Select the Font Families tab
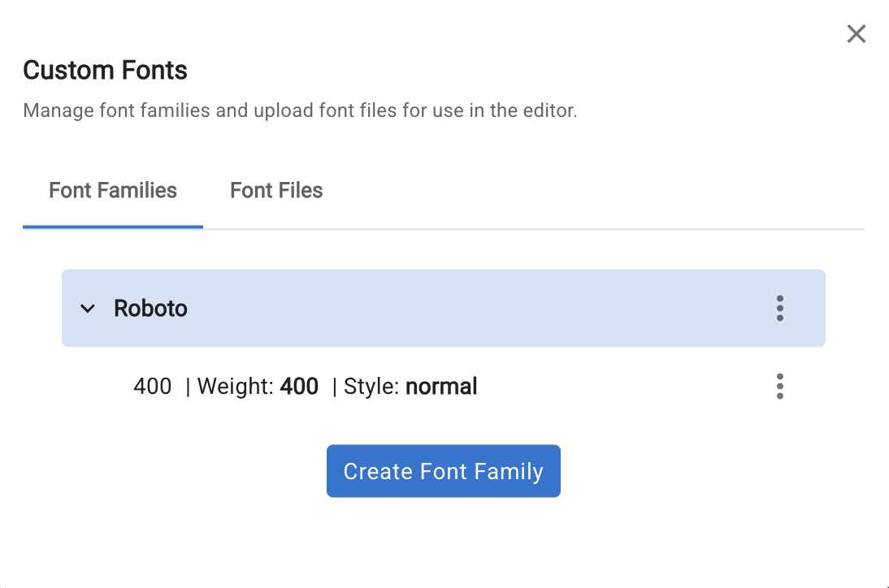Image resolution: width=889 pixels, height=588 pixels. (113, 191)
